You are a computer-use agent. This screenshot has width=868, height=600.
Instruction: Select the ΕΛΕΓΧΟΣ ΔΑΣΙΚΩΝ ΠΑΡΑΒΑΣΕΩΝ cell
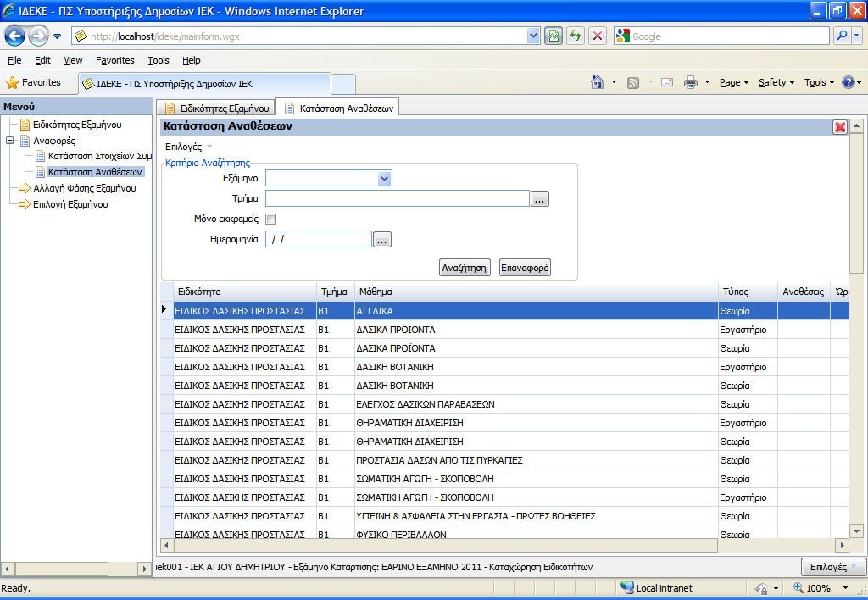(x=536, y=404)
